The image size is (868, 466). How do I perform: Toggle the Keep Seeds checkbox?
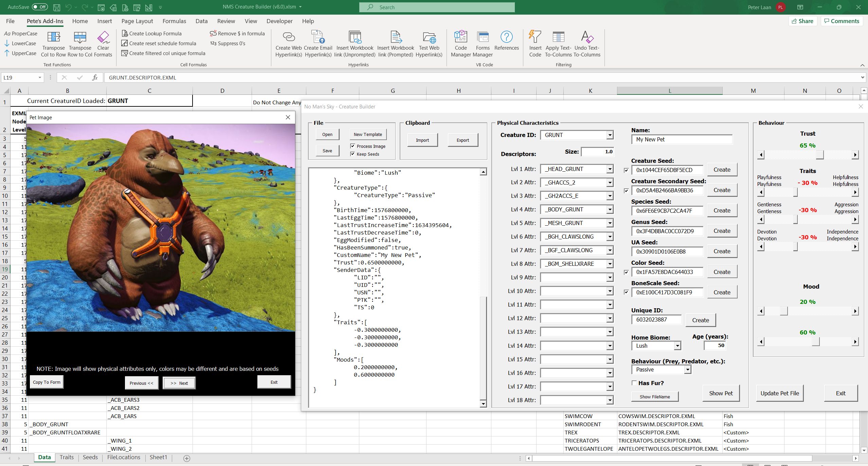(x=352, y=154)
